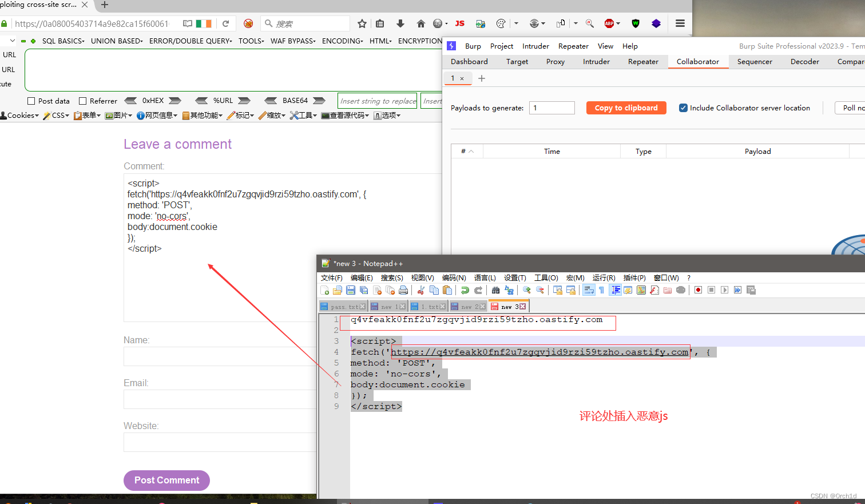Switch to the Decoder tab in Burp

coord(804,62)
